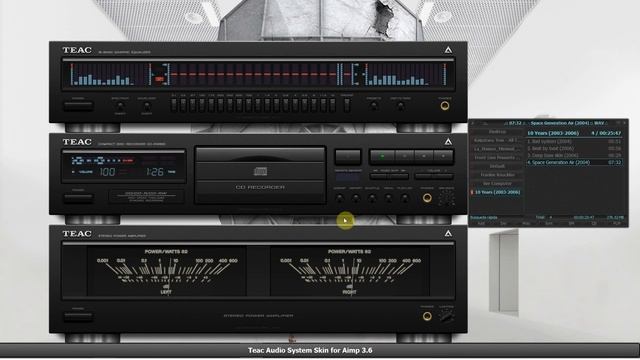
Task: Click the CD logo on the tray
Action: click(x=260, y=171)
